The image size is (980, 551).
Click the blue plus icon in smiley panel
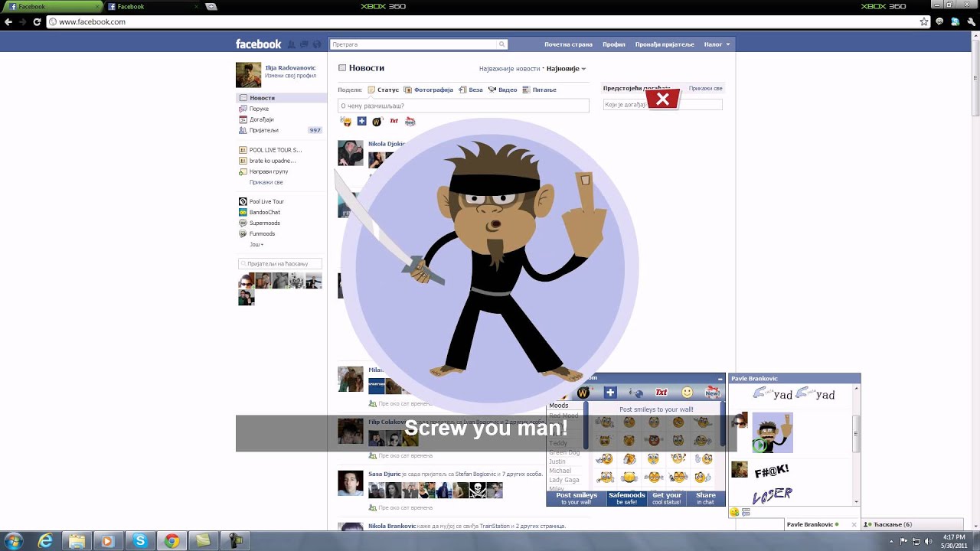point(610,393)
